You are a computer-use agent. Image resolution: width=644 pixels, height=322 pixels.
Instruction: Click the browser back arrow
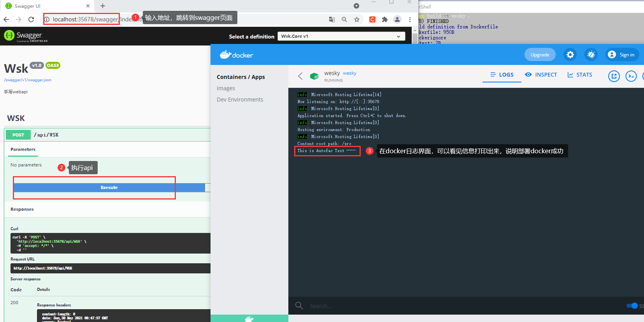click(x=6, y=19)
